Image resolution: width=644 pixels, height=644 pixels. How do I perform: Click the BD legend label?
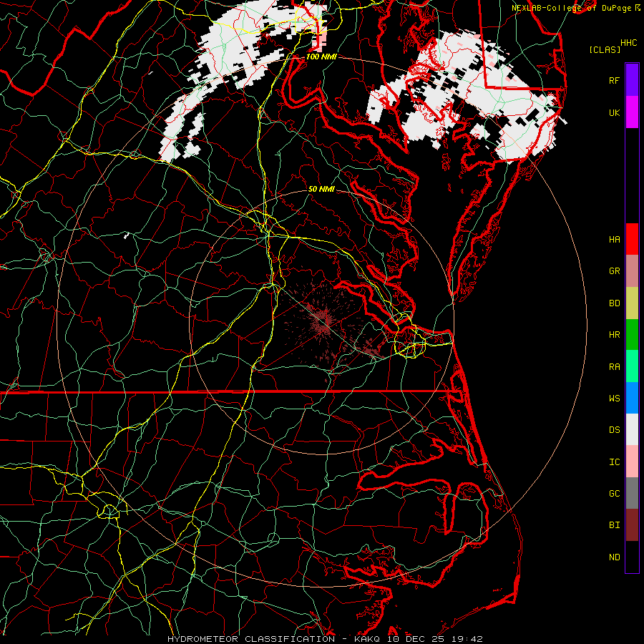click(x=615, y=303)
